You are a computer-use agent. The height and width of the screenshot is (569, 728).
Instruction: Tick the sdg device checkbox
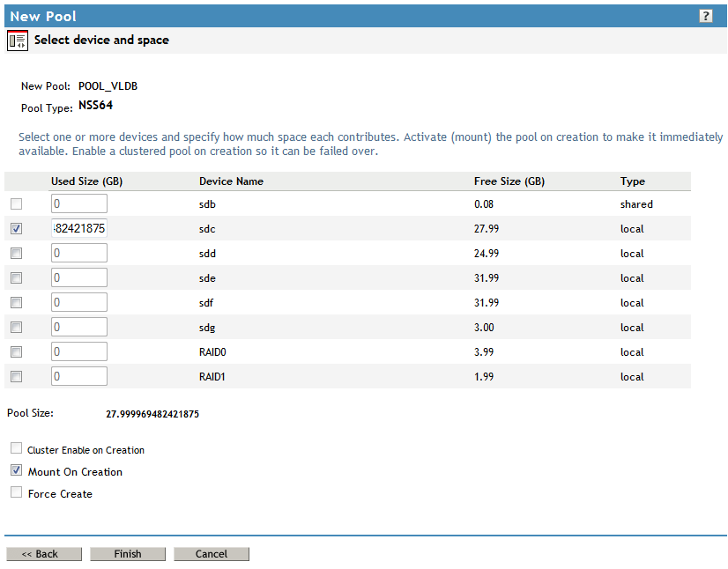pyautogui.click(x=16, y=327)
